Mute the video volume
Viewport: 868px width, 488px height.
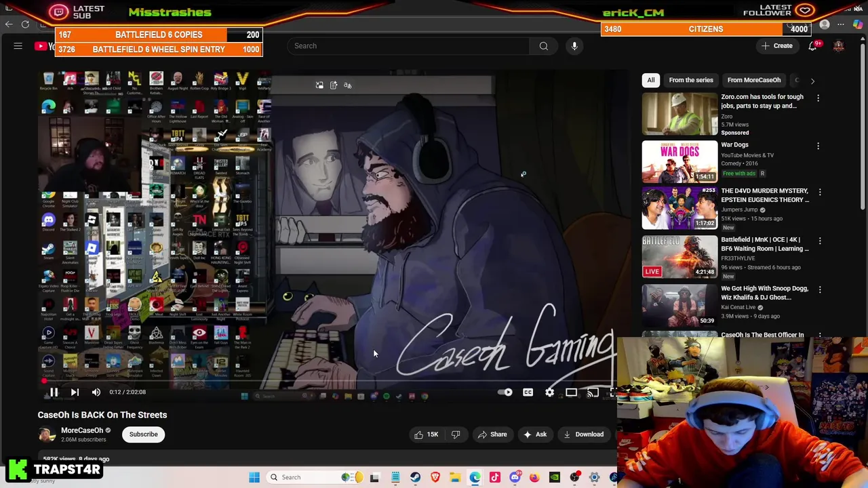point(96,392)
